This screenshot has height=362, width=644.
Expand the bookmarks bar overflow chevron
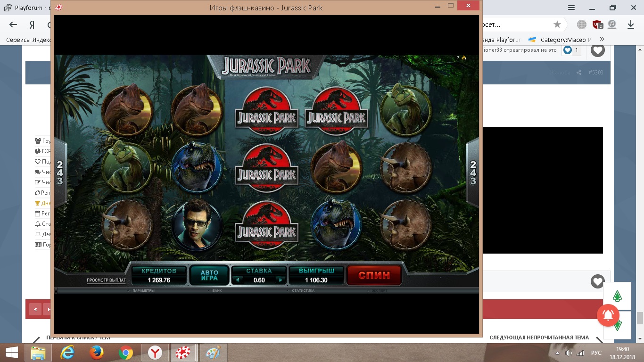[x=602, y=40]
